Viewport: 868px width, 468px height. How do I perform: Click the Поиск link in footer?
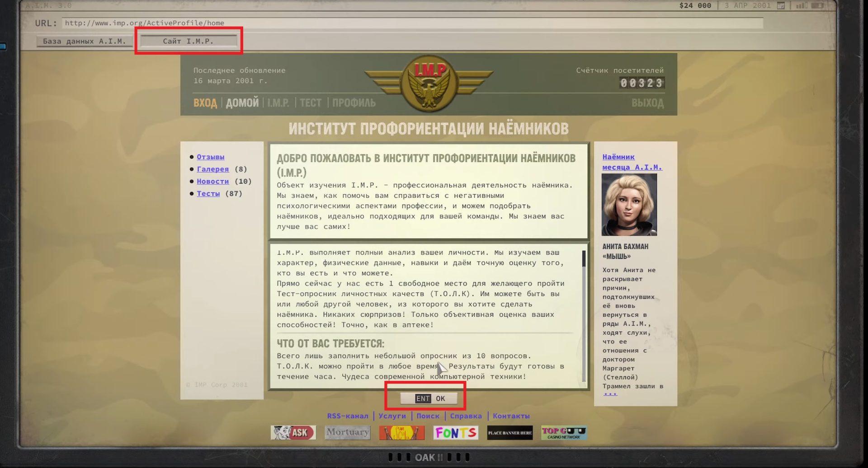[428, 416]
